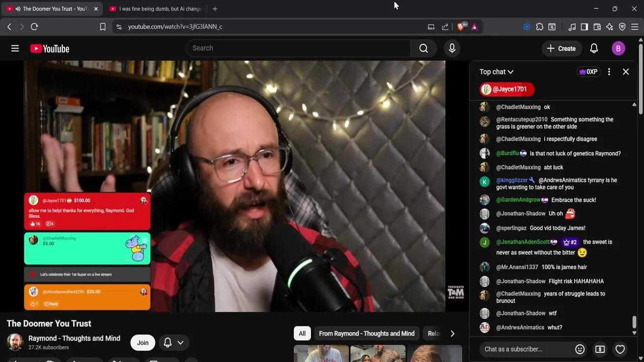Open the browser main menu icon
The width and height of the screenshot is (644, 362).
634,27
